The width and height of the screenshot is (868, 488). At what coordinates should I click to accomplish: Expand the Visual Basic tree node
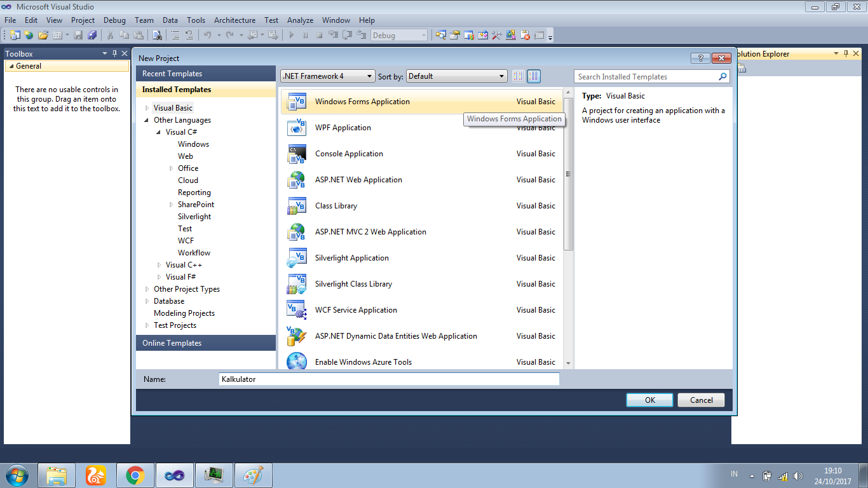point(147,108)
